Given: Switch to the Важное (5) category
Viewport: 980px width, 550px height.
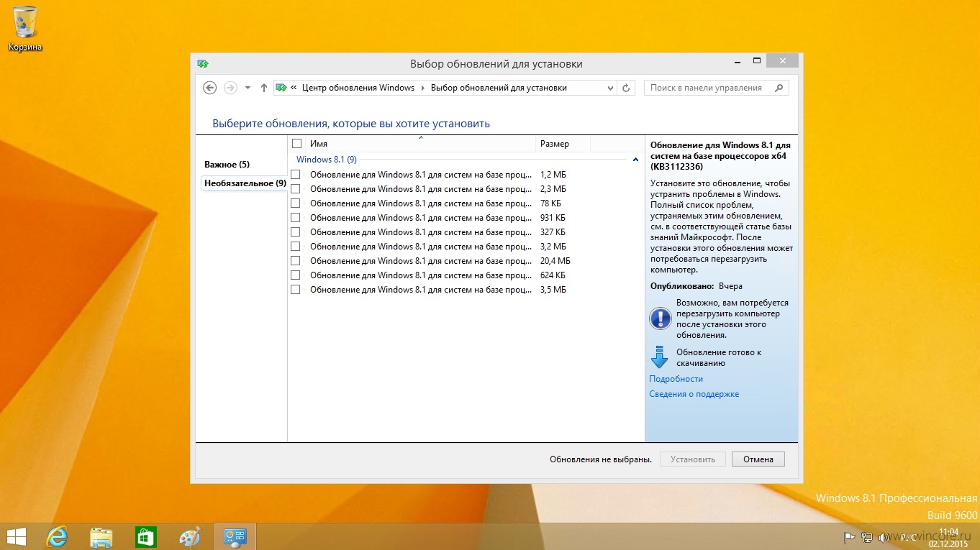Looking at the screenshot, I should 227,165.
